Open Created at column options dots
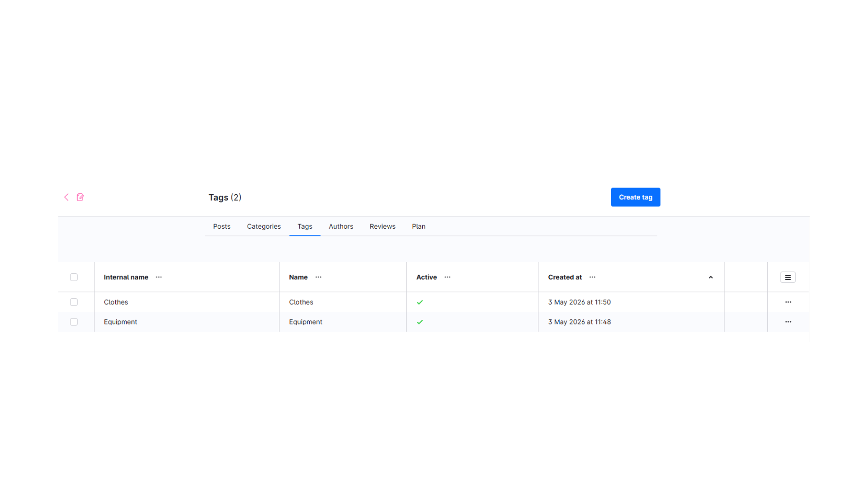The image size is (868, 488). 592,277
